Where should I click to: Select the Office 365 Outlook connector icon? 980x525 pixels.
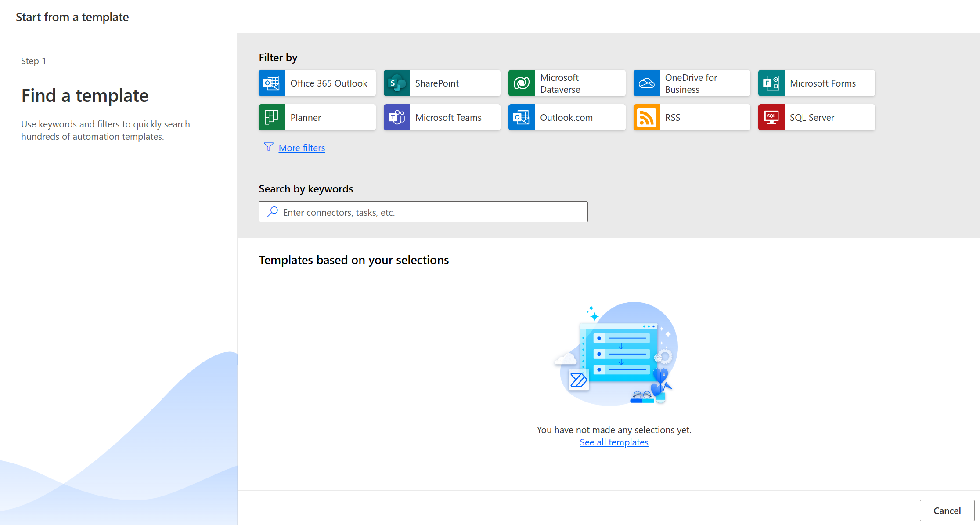point(271,83)
